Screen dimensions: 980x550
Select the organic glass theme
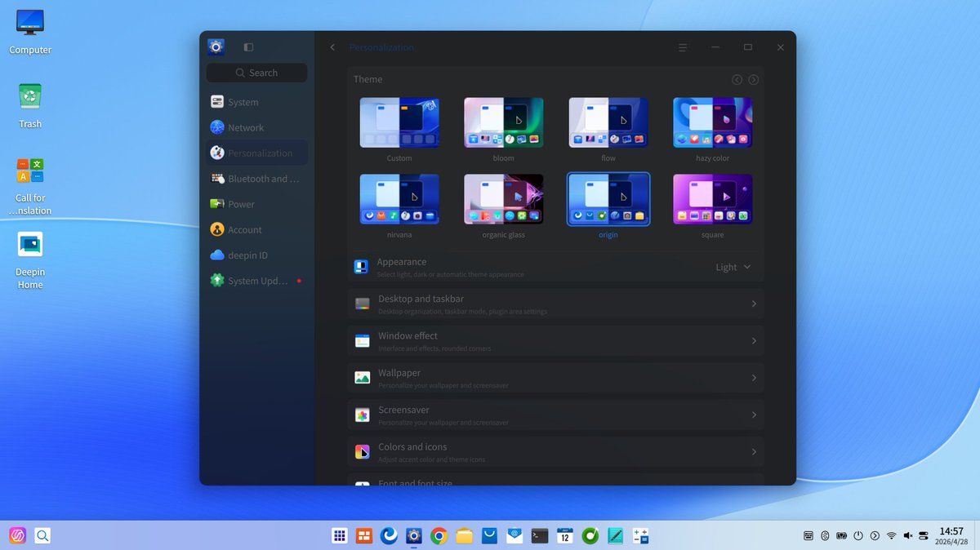pyautogui.click(x=504, y=199)
